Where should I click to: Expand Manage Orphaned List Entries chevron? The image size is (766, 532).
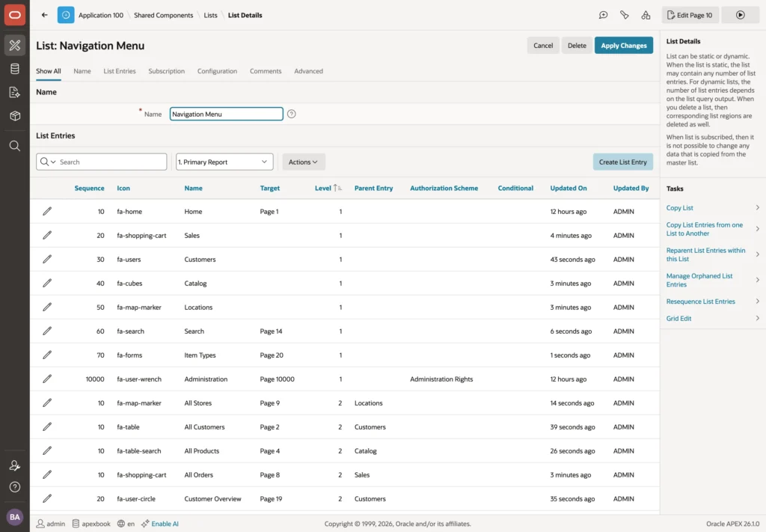(x=757, y=280)
